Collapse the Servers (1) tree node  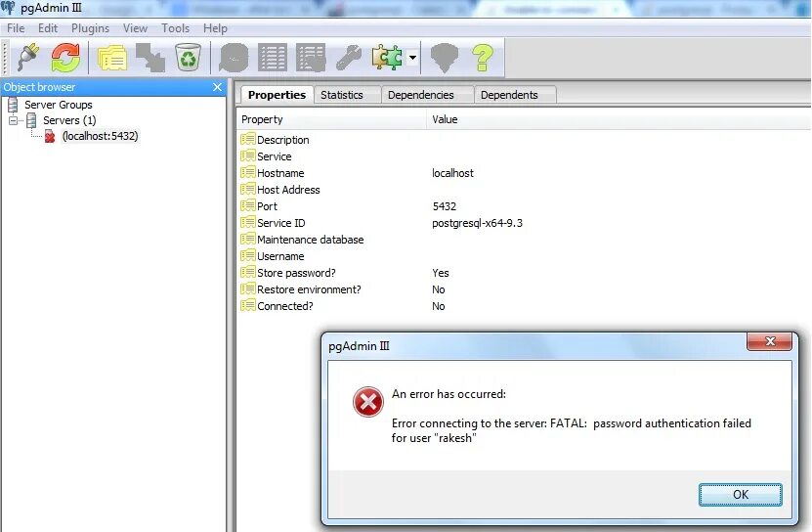pyautogui.click(x=13, y=121)
